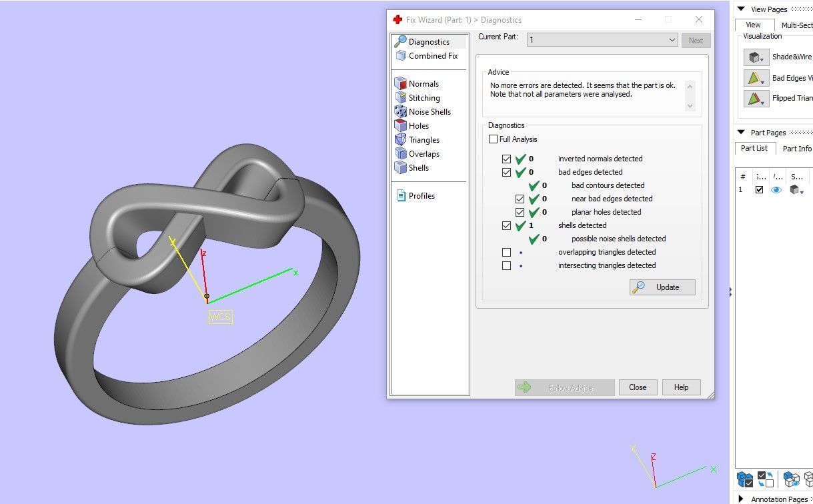The height and width of the screenshot is (504, 813).
Task: Switch to the View tab
Action: [753, 25]
